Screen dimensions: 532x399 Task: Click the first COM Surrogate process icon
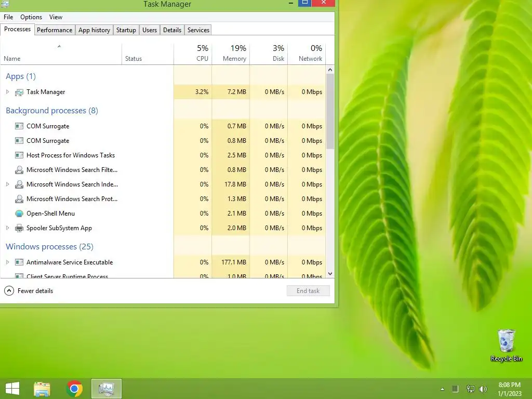[x=19, y=126]
